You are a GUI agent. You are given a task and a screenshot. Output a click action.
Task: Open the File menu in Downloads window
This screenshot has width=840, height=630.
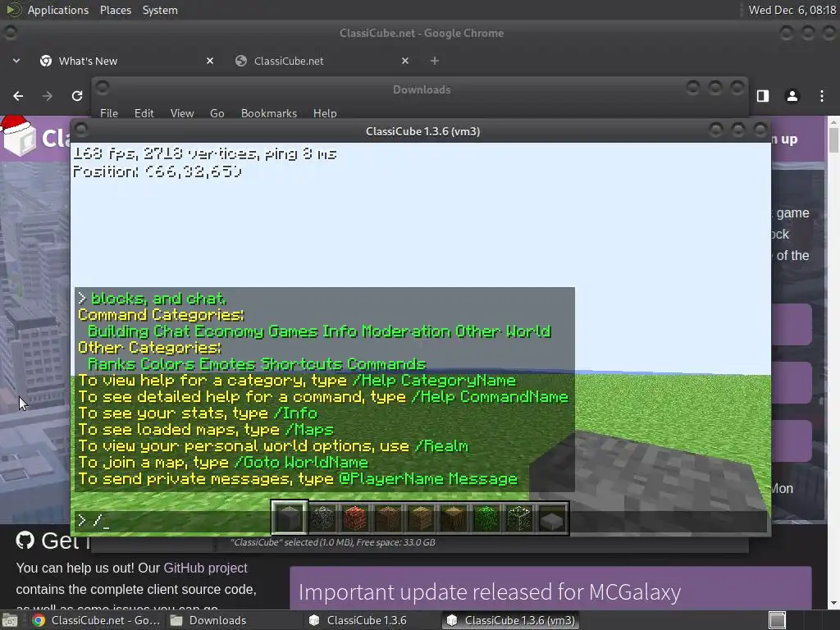(109, 113)
